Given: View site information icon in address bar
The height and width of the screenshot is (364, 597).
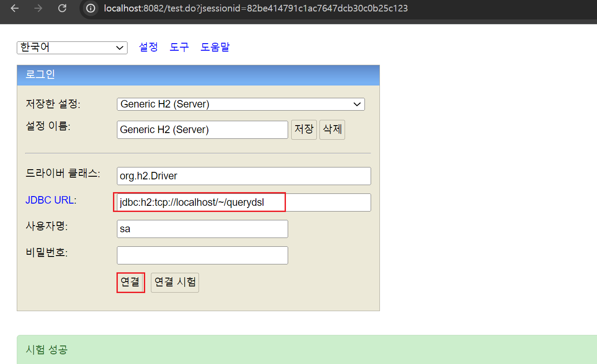Looking at the screenshot, I should [91, 8].
